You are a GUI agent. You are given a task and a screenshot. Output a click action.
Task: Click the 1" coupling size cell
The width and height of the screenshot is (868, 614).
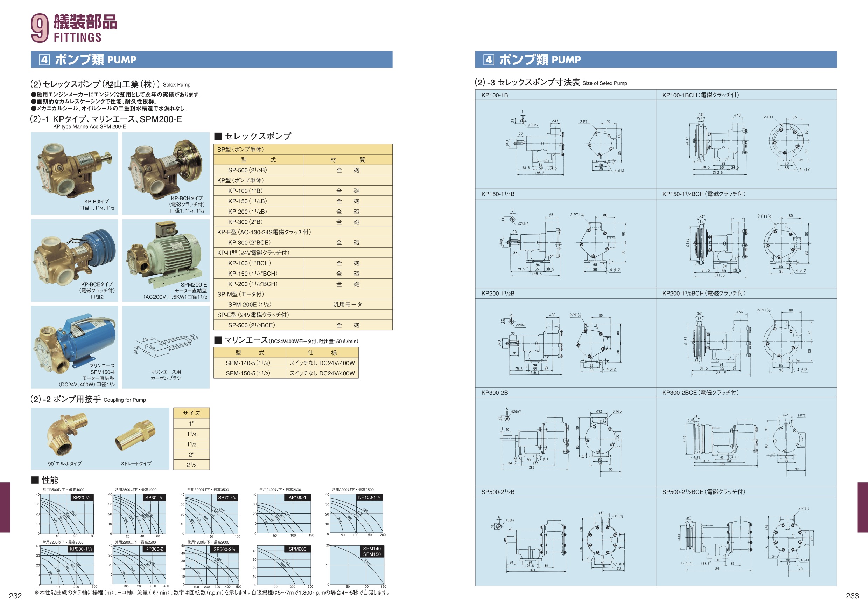192,423
